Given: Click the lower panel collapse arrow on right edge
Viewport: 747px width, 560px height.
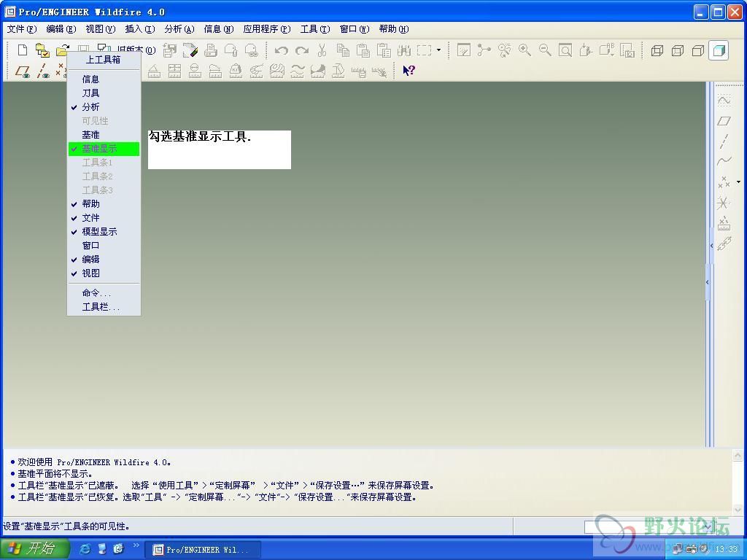Looking at the screenshot, I should pos(708,282).
